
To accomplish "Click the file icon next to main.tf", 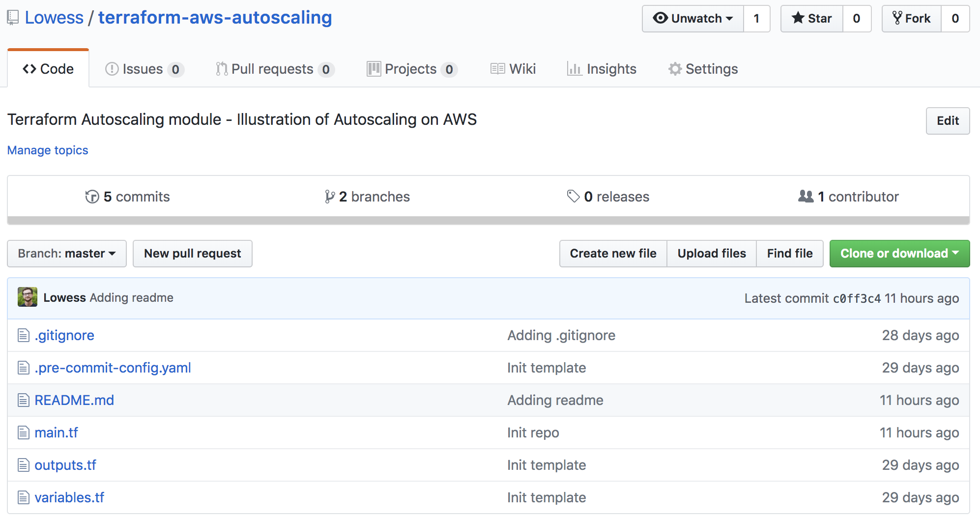I will (x=24, y=433).
